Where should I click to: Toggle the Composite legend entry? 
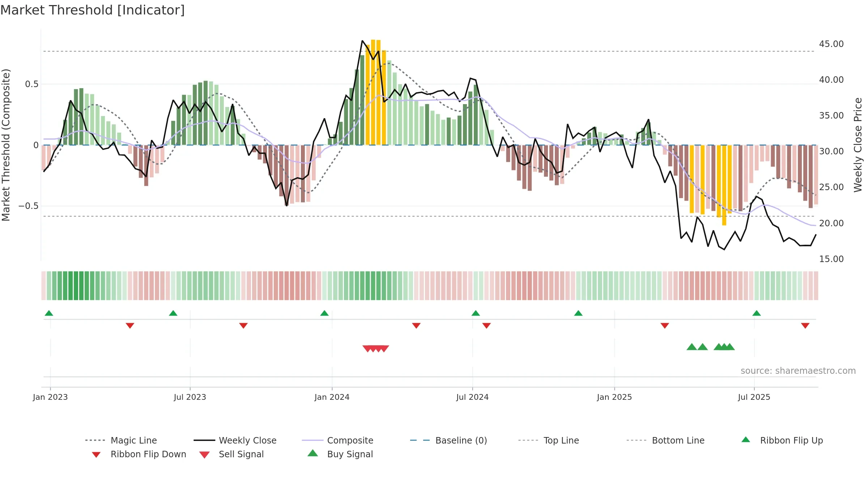click(x=337, y=440)
